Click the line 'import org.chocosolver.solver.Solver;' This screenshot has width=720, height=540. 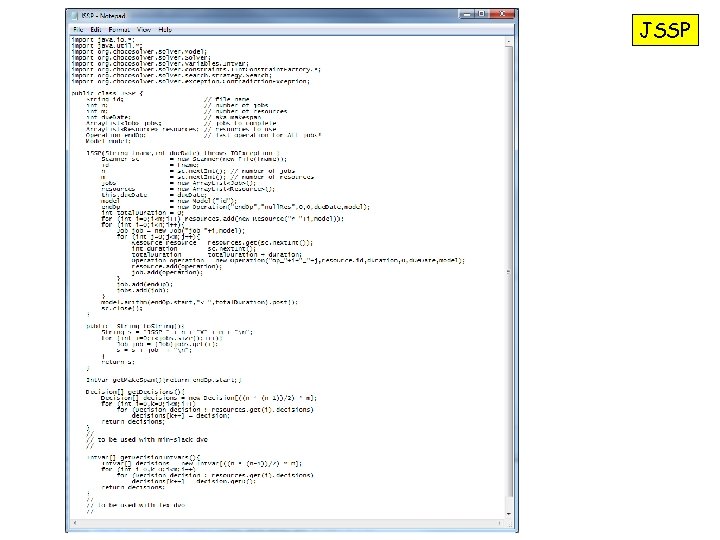[x=141, y=57]
